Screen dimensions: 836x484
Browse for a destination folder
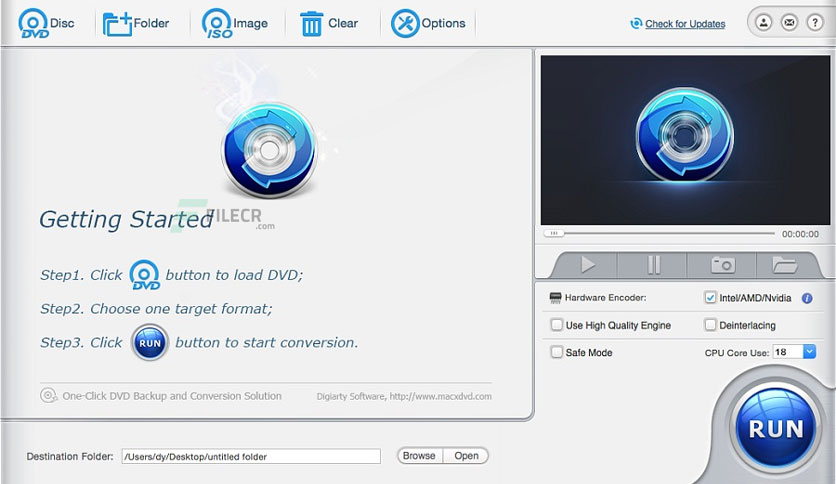420,456
